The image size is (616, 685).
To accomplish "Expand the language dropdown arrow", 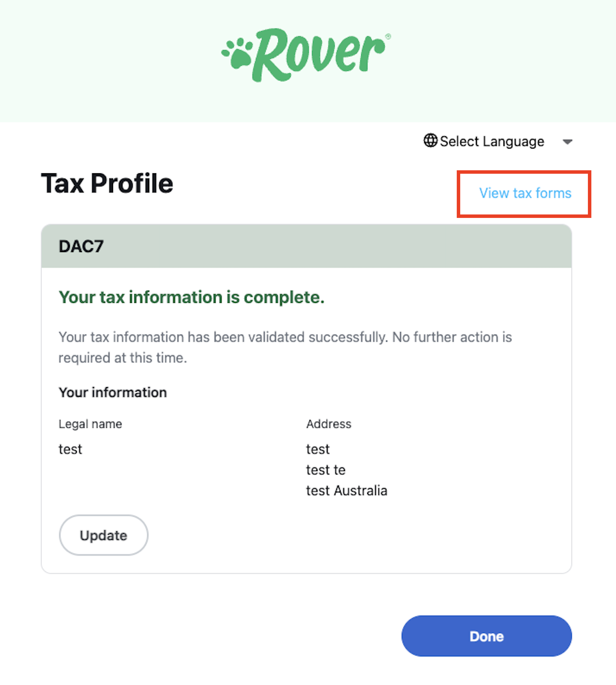I will click(567, 142).
